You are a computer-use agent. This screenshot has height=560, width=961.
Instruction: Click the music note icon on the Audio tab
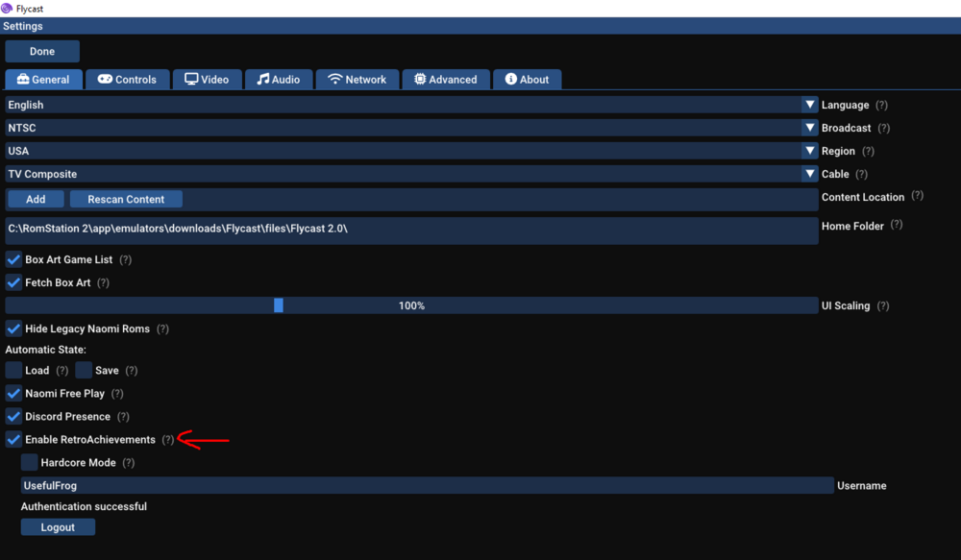[261, 79]
